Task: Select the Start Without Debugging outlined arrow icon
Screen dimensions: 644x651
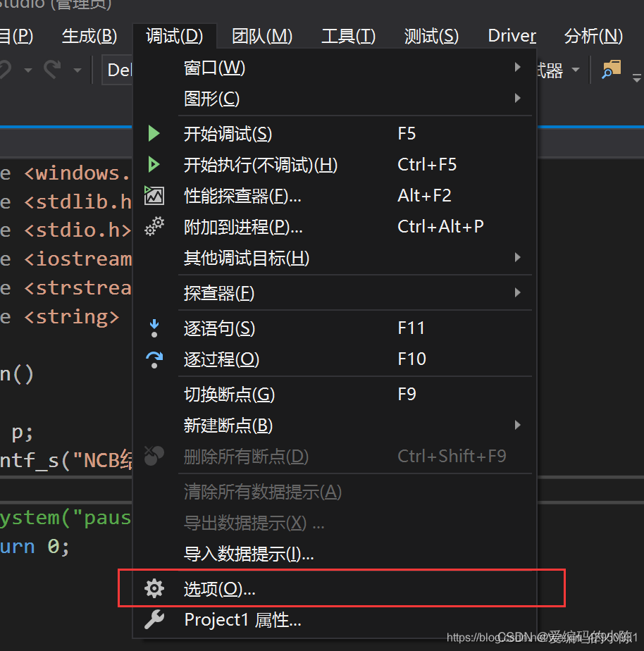Action: 154,164
